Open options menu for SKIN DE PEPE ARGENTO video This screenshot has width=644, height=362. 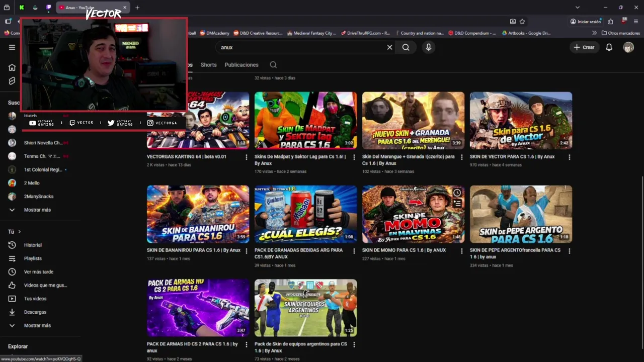pyautogui.click(x=569, y=251)
